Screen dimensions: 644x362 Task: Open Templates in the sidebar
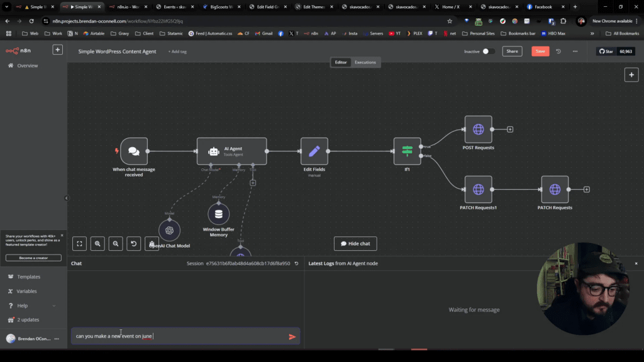(28, 277)
